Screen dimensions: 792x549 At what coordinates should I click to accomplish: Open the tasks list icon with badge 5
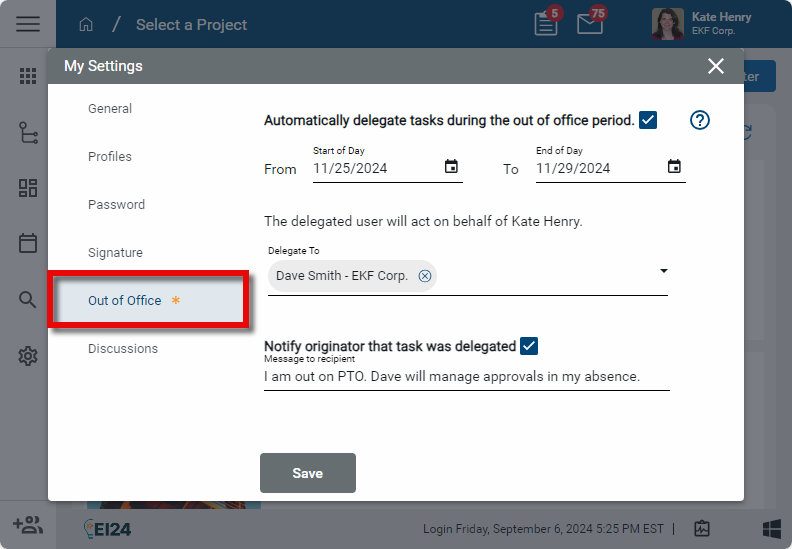pyautogui.click(x=546, y=25)
